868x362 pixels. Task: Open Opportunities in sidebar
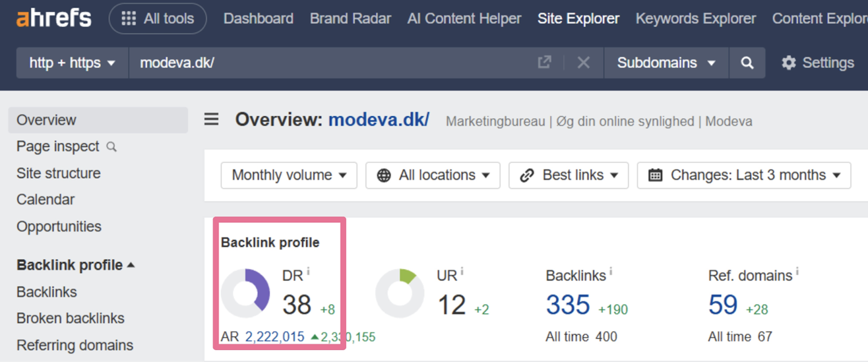tap(59, 227)
